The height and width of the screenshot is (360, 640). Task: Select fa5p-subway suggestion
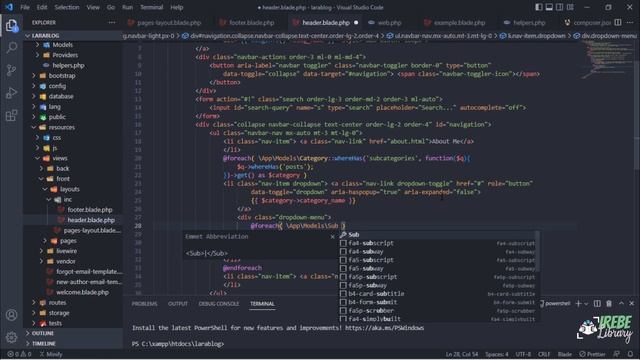(438, 285)
